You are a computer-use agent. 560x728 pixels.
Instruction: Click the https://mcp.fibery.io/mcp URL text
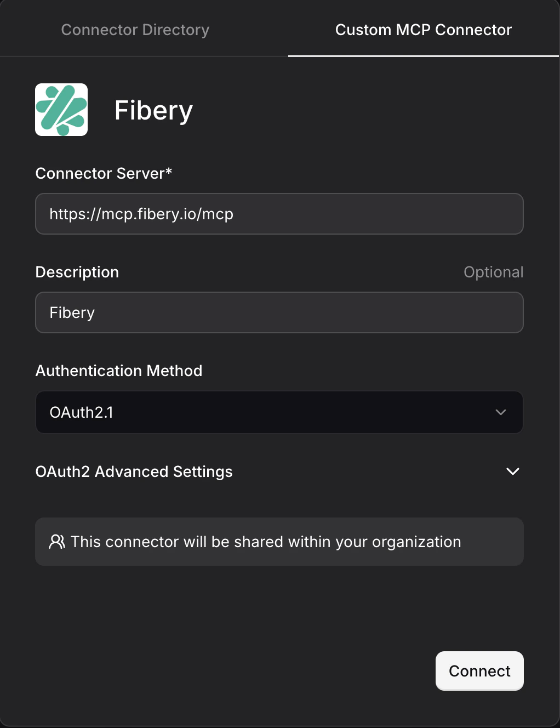(x=141, y=214)
